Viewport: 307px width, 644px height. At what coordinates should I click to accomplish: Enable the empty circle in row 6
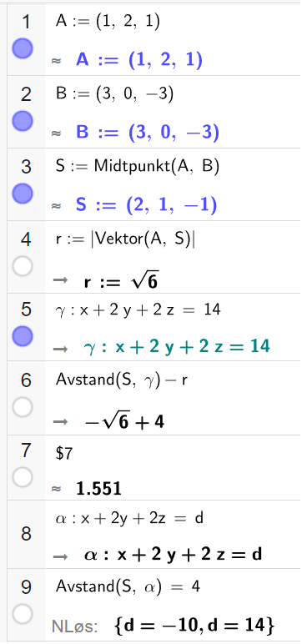23,407
